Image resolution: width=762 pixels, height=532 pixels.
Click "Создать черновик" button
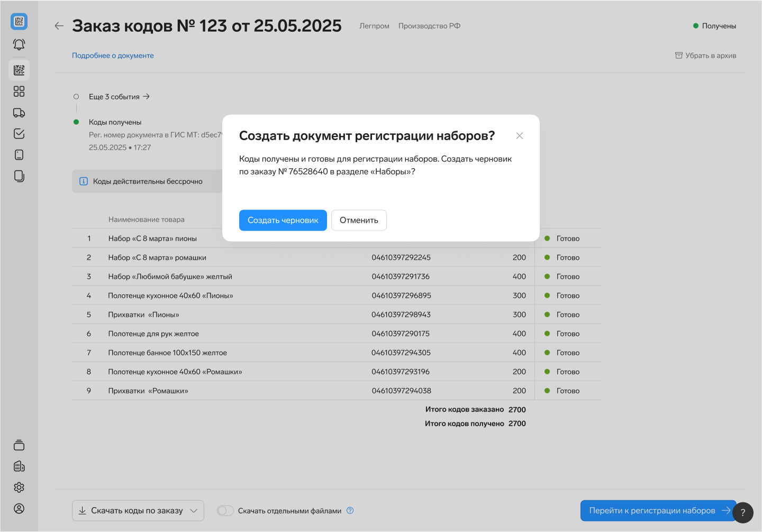coord(283,221)
